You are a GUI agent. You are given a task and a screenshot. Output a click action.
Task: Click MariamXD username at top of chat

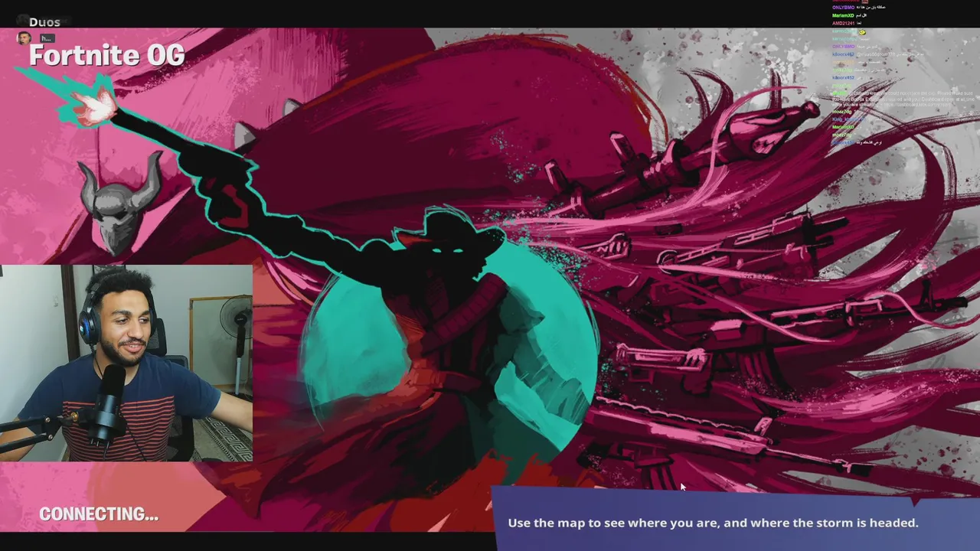pos(843,15)
